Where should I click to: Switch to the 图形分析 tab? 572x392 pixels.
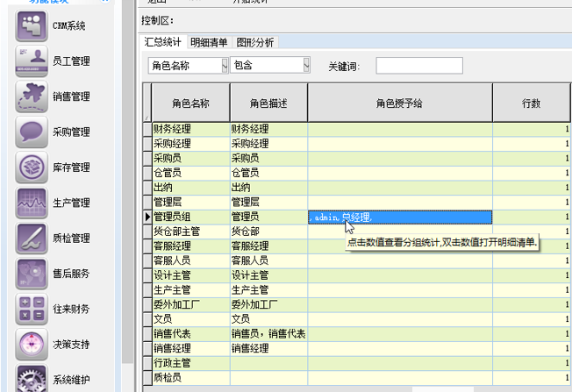pos(254,42)
